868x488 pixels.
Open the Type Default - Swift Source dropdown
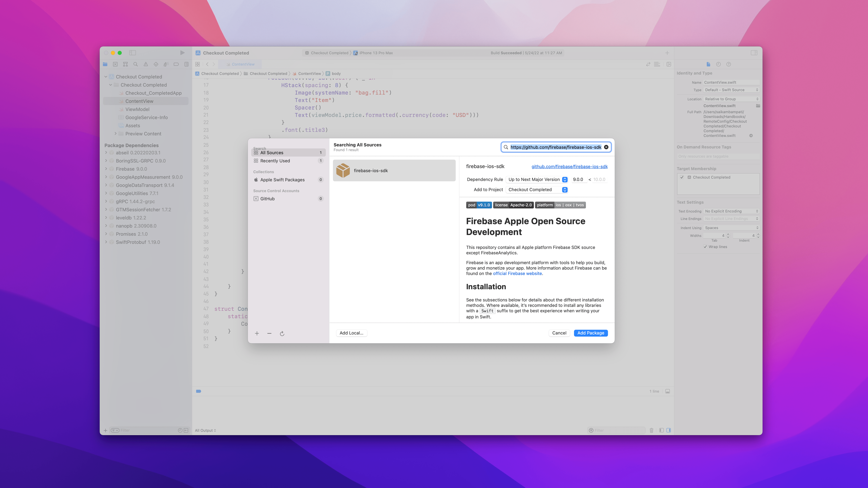click(x=731, y=90)
